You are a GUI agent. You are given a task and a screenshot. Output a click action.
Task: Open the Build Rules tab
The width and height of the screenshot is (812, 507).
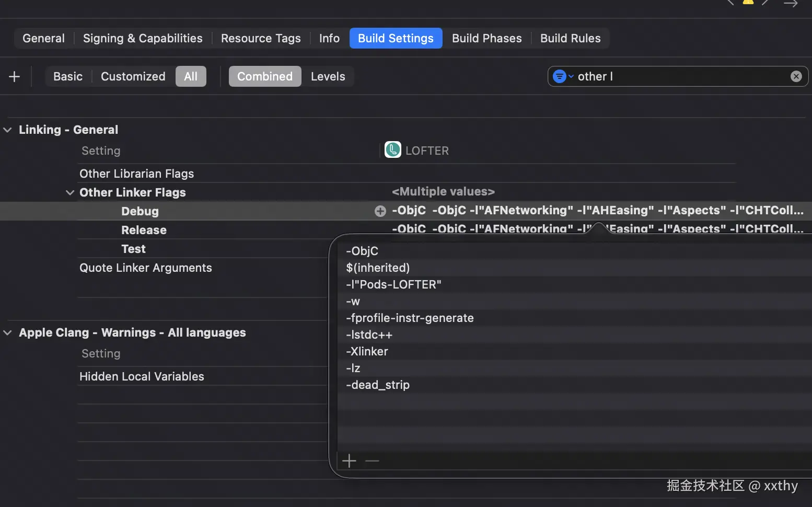click(x=570, y=38)
